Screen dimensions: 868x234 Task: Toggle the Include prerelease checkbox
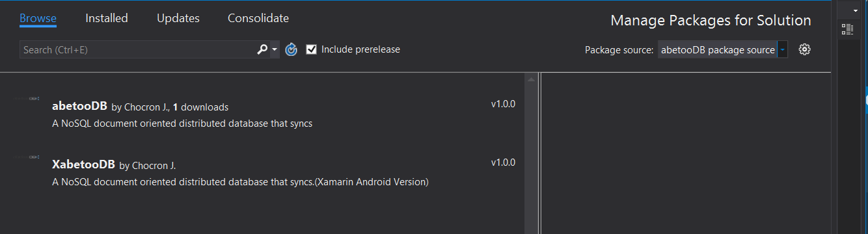click(x=311, y=49)
